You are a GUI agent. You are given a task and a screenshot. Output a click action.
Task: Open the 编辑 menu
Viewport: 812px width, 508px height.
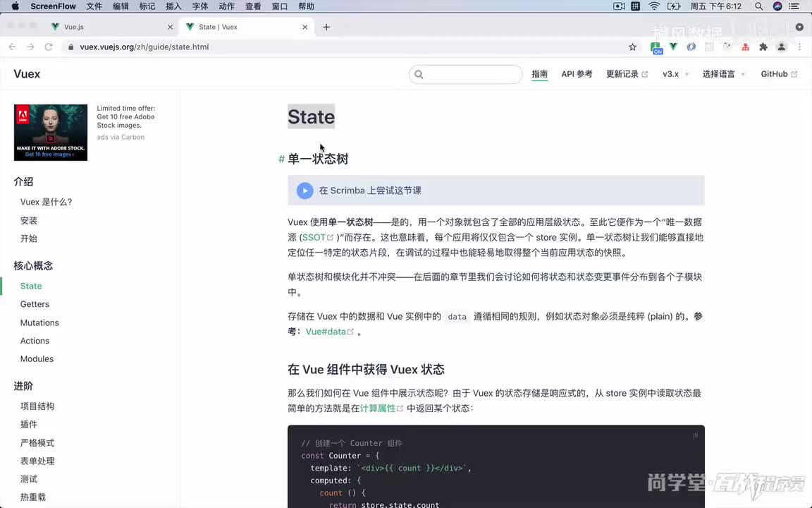point(121,6)
